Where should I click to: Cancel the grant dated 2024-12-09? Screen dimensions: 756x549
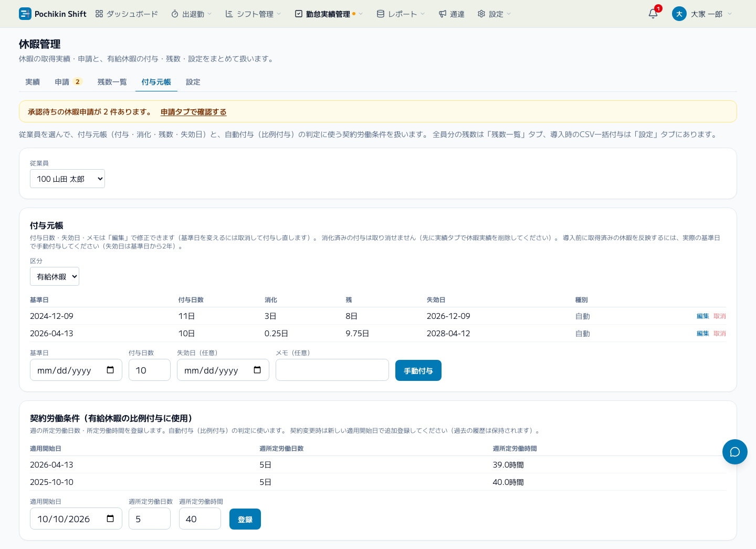[720, 316]
